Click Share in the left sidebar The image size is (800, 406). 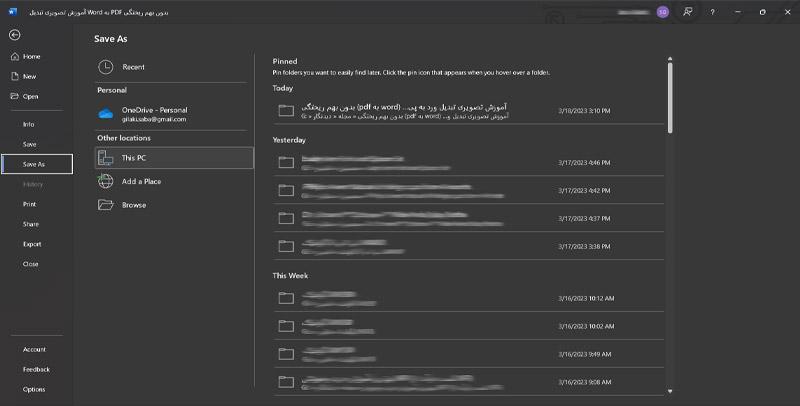(x=31, y=224)
